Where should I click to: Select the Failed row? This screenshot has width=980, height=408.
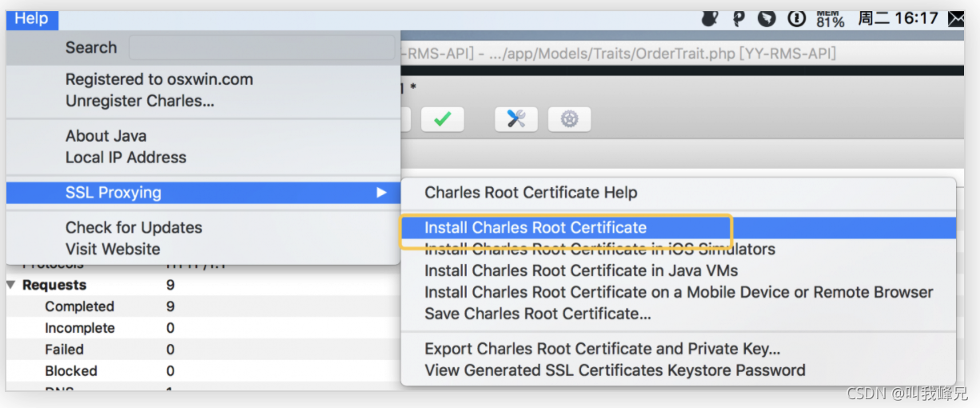[203, 350]
